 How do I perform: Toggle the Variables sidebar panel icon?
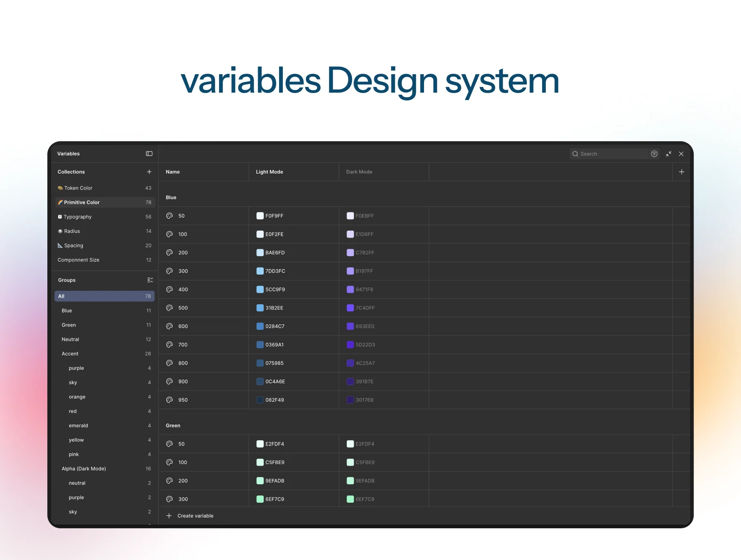[x=149, y=154]
